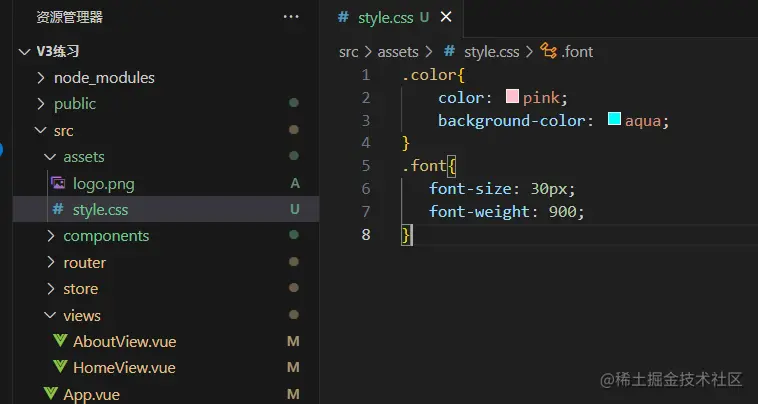Click the git status dot beside components folder
Viewport: 758px width, 404px height.
[293, 235]
